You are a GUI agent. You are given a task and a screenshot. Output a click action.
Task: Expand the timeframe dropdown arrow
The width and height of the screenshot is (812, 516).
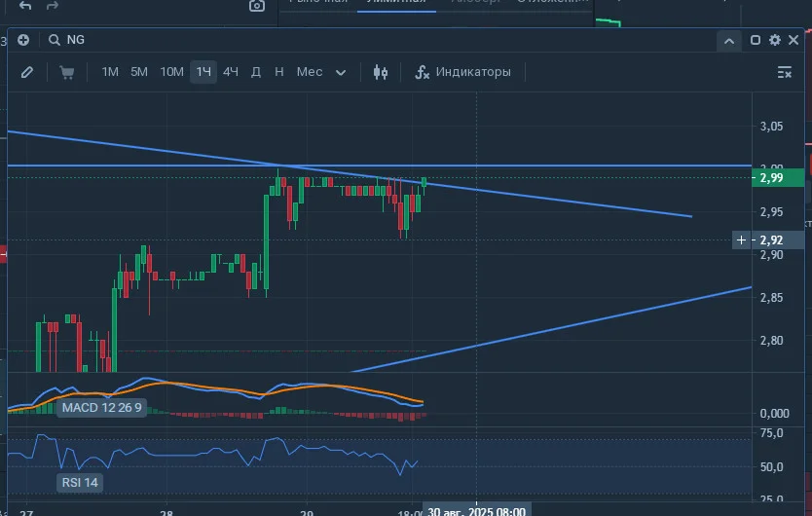(x=341, y=72)
